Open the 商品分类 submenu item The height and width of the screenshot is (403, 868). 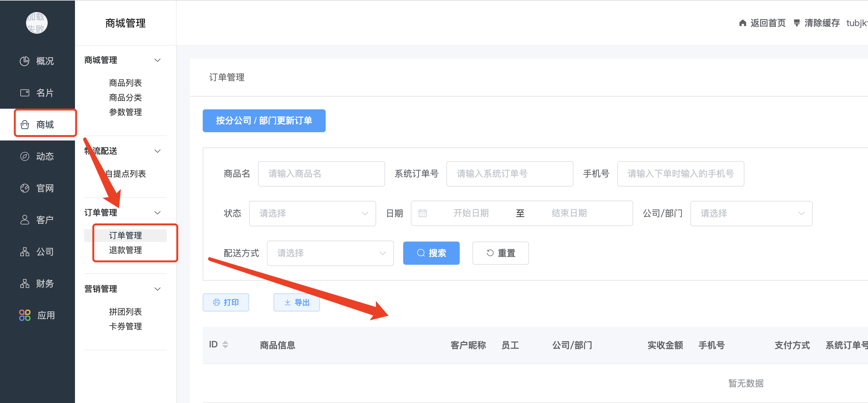click(x=125, y=97)
